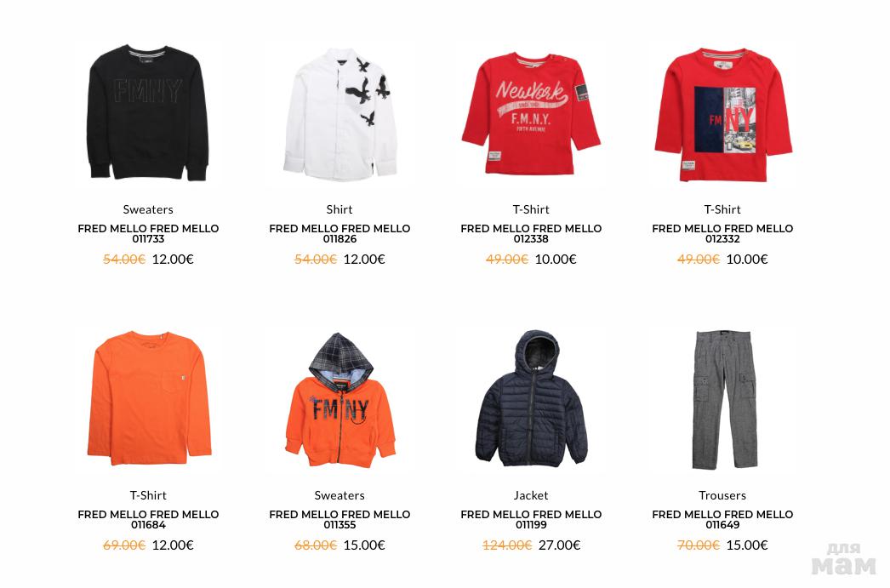The image size is (890, 588).
Task: Open product link FRED MELLO 011649
Action: coord(722,519)
